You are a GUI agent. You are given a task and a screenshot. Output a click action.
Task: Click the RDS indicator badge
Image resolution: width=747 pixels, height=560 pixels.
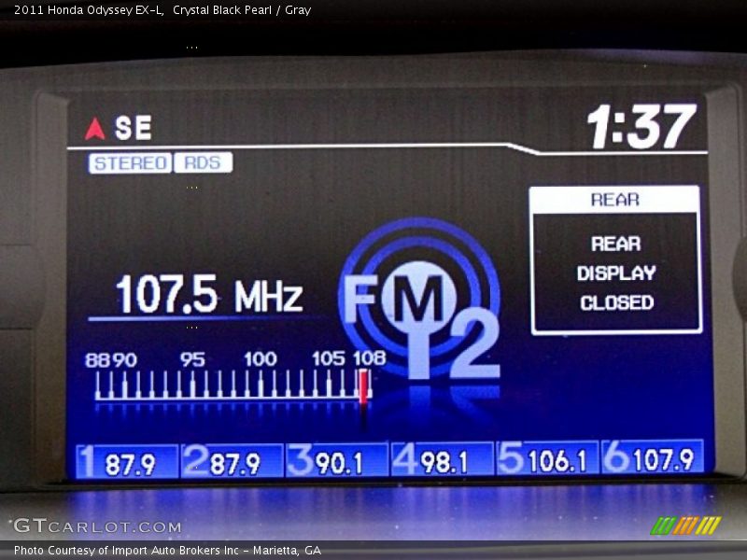(203, 162)
